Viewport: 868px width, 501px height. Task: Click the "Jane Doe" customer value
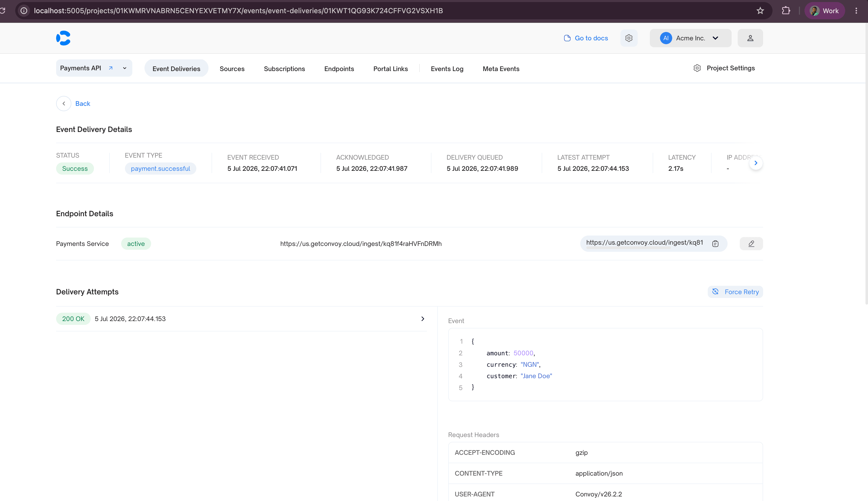pyautogui.click(x=536, y=376)
